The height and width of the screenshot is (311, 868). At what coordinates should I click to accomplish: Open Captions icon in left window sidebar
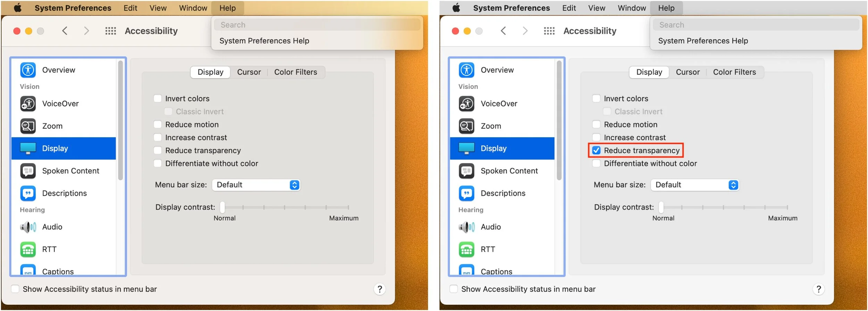pyautogui.click(x=28, y=270)
